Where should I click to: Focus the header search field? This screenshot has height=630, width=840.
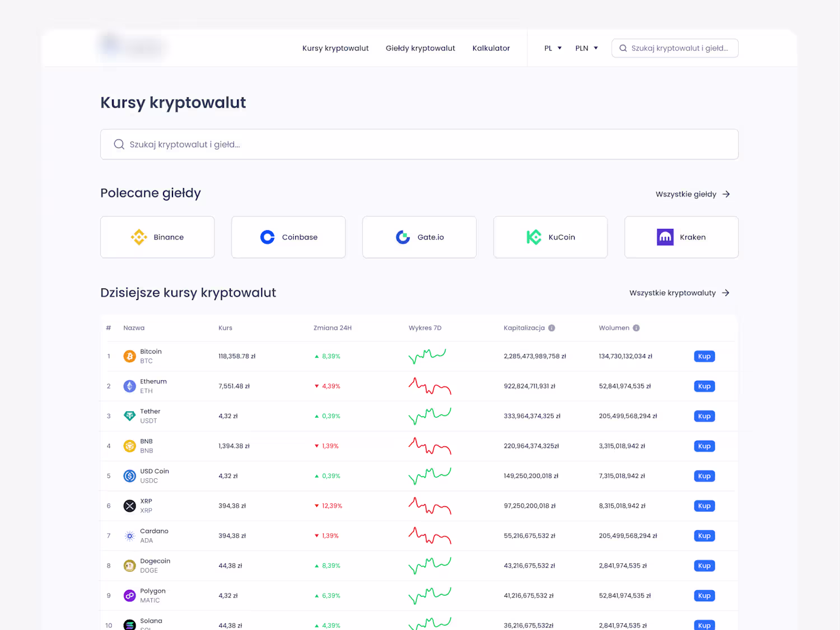[675, 48]
